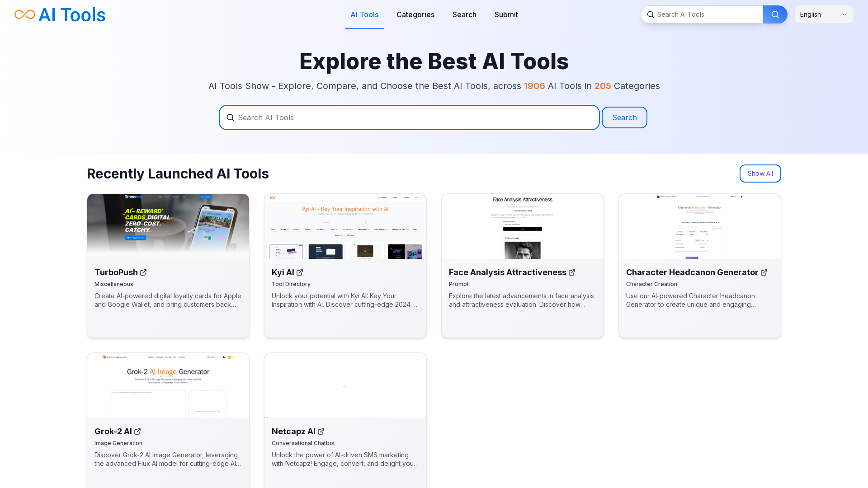Click the 1906 tools count number
Screen dimensions: 868x488
click(534, 86)
